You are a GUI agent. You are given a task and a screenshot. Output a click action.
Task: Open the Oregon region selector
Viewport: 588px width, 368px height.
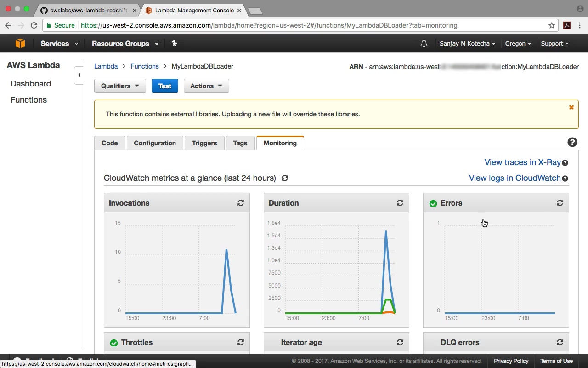pyautogui.click(x=518, y=44)
